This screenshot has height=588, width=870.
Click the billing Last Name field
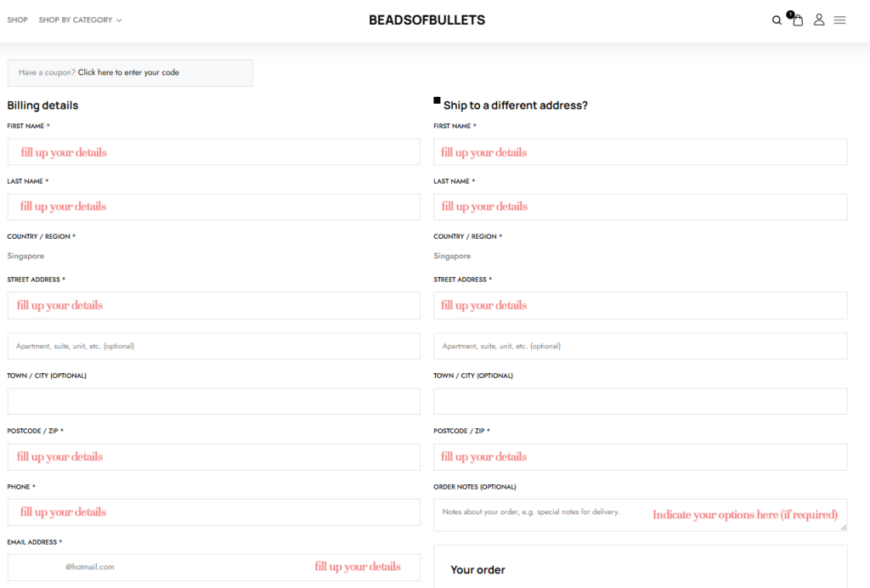pos(213,206)
